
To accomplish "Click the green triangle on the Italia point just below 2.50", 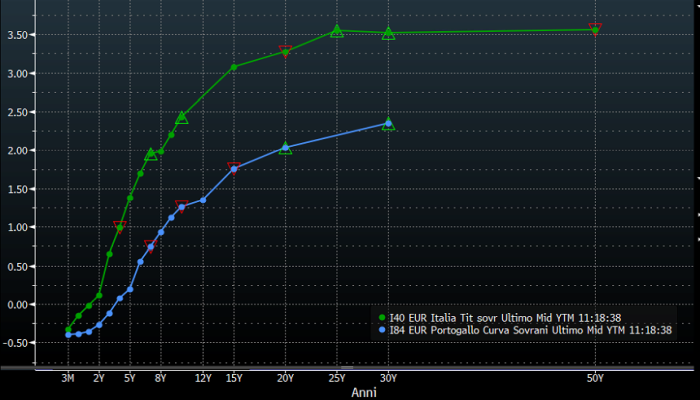I will 182,117.
